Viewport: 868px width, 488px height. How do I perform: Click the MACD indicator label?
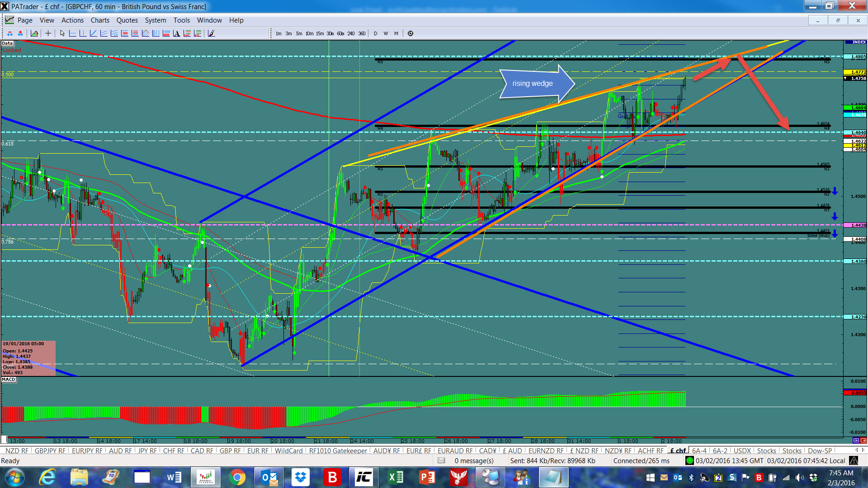point(9,380)
